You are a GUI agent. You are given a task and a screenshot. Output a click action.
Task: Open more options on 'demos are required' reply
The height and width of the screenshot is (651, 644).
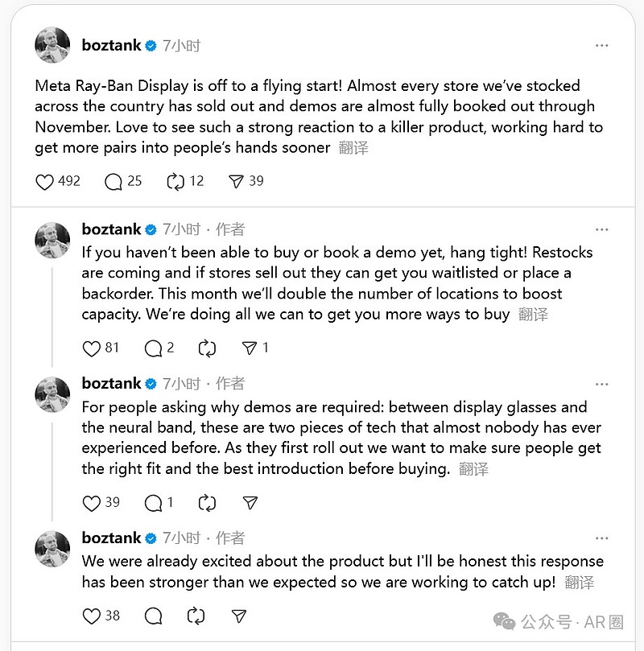(601, 384)
